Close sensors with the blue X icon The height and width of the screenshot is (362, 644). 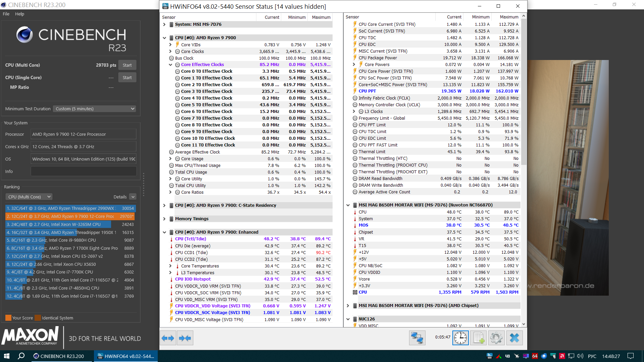point(514,338)
